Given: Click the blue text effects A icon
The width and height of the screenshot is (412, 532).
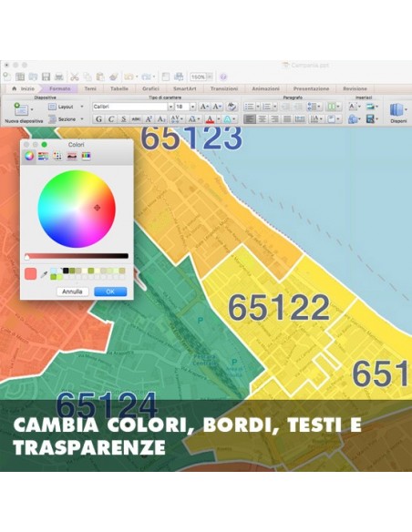Looking at the screenshot, I should point(227,119).
